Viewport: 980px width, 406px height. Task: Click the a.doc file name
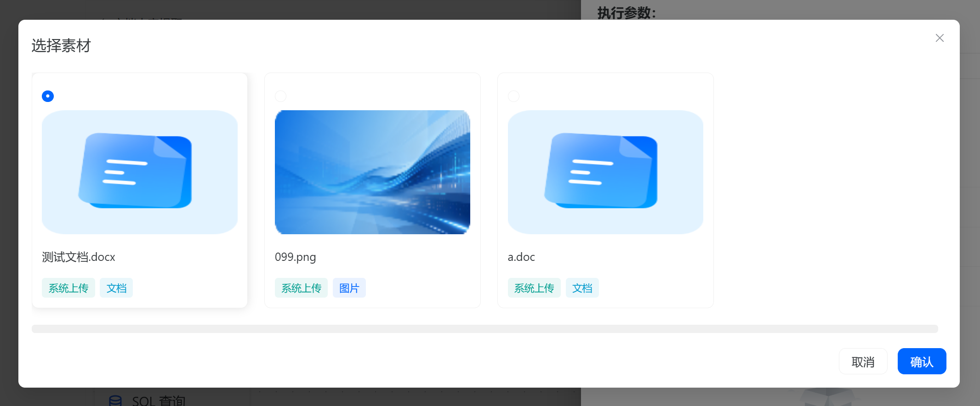[x=521, y=257]
